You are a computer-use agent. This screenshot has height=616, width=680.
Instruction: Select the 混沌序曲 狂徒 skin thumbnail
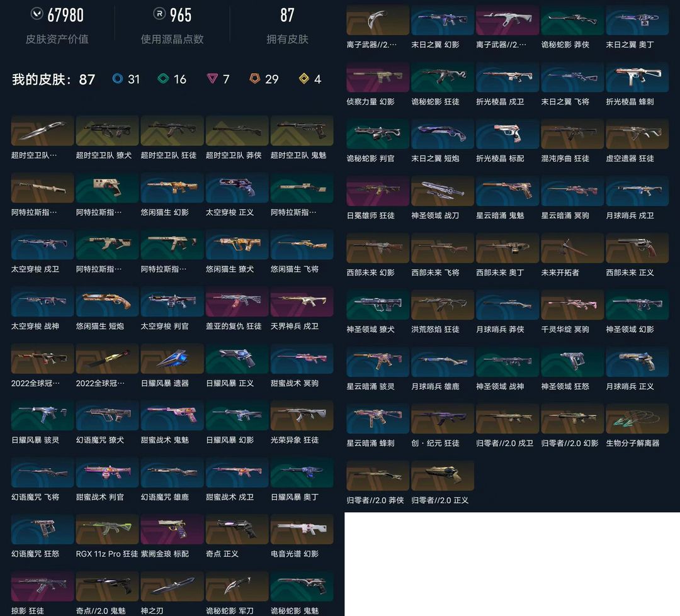(572, 134)
